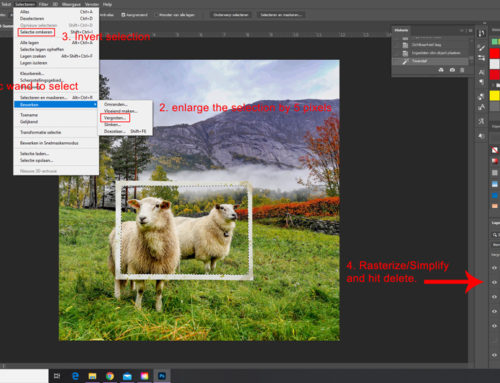This screenshot has width=500, height=383.
Task: Toggle the bottommost layer eye icon
Action: [x=494, y=355]
